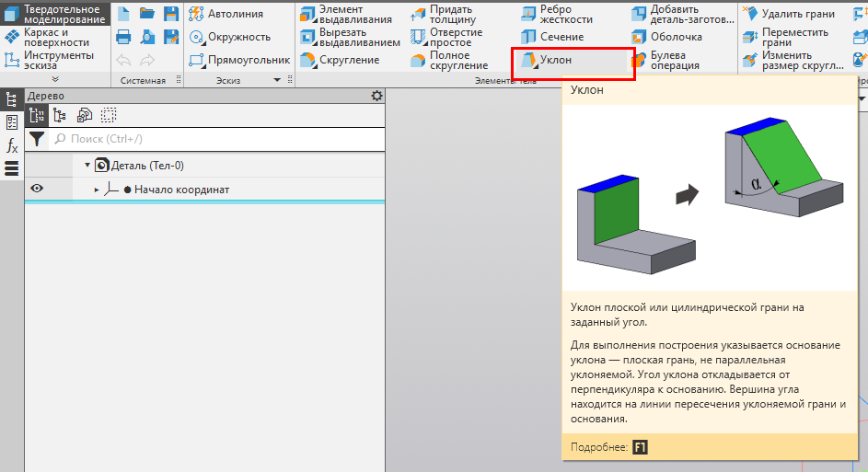Focus the Поиск search field

(217, 139)
